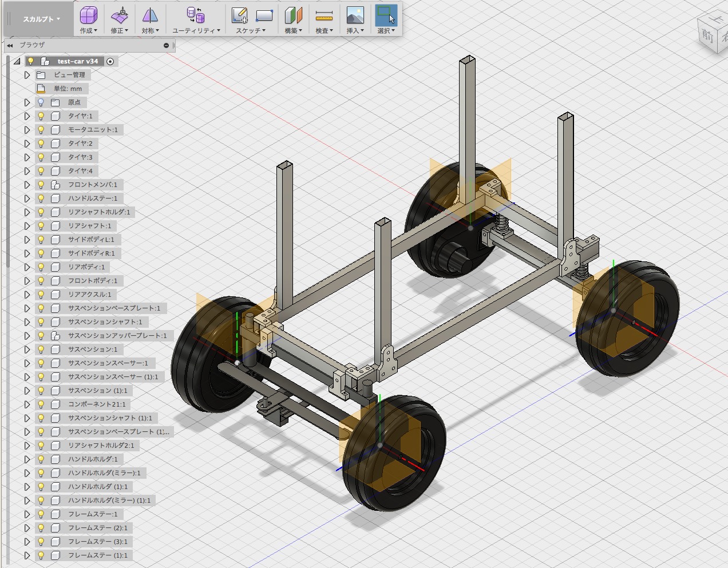Image resolution: width=728 pixels, height=568 pixels.
Task: Open the Insert (挿入) image icon
Action: coord(355,16)
